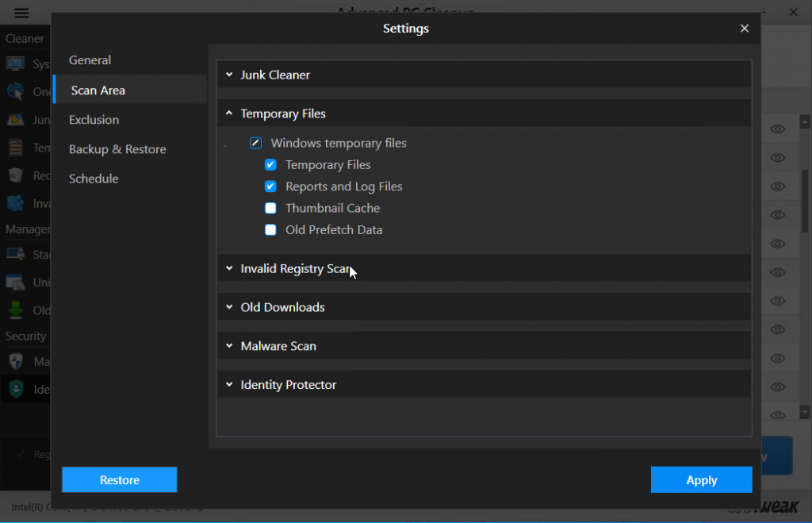Click the 'Settings' dialog title text
The width and height of the screenshot is (812, 523).
[406, 29]
